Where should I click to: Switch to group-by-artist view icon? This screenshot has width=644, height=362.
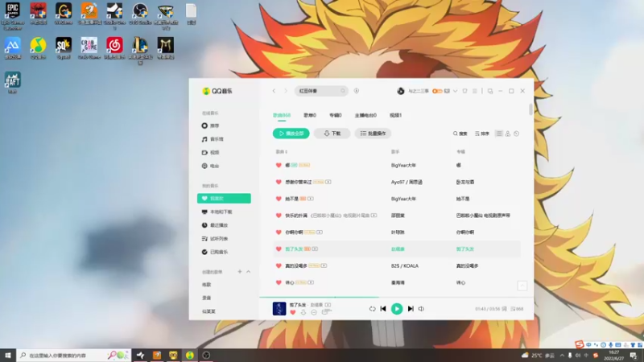(508, 134)
